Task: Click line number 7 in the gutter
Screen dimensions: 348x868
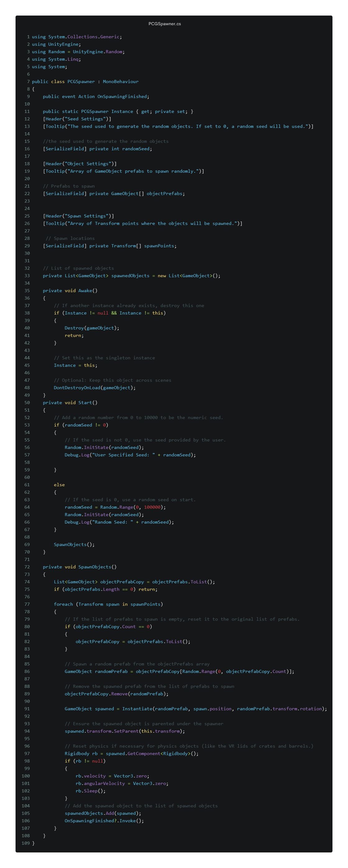Action: [x=28, y=82]
